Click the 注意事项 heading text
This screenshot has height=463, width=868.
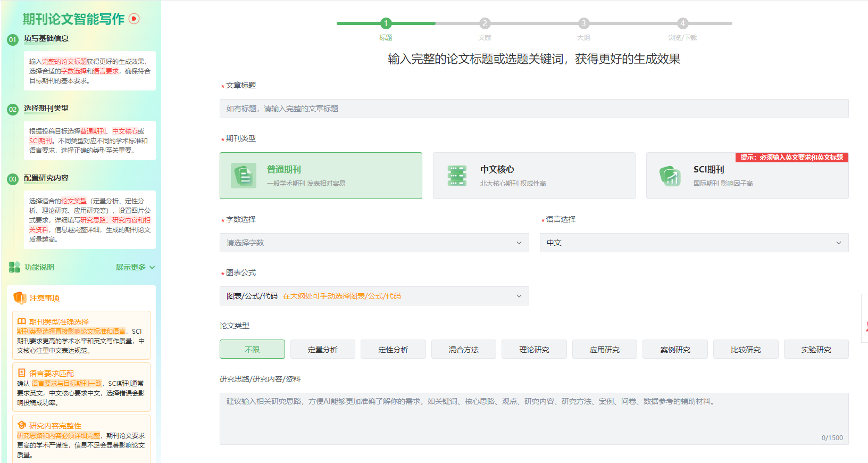pyautogui.click(x=45, y=298)
